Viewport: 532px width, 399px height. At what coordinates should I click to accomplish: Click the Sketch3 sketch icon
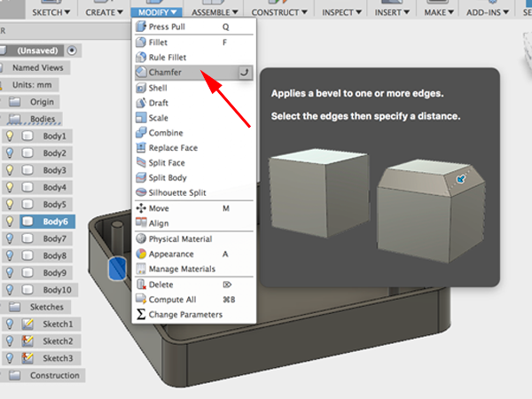(27, 358)
